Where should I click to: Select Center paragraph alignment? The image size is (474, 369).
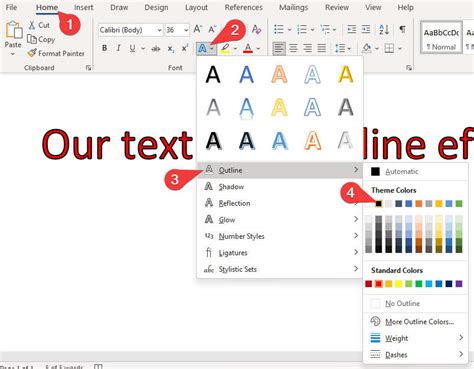(x=293, y=49)
